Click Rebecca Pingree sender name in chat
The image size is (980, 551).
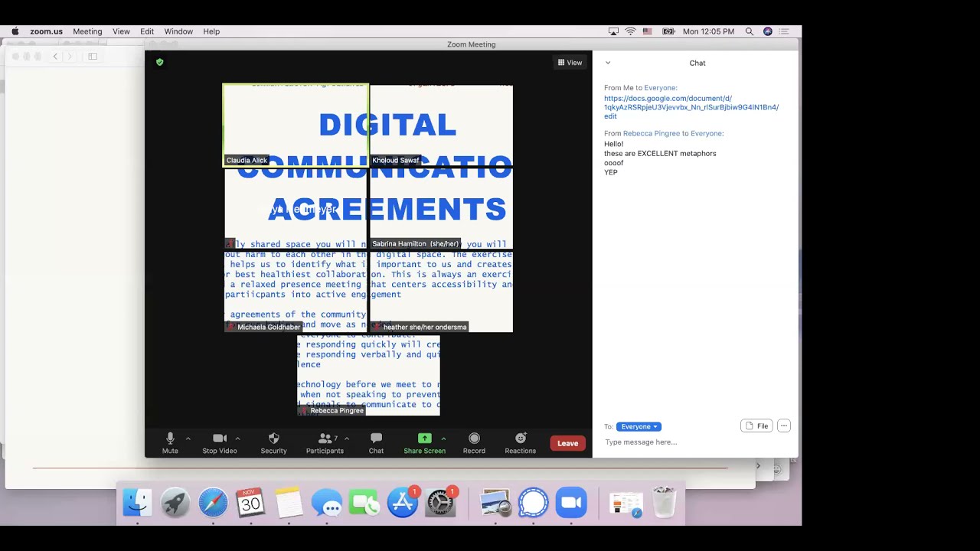652,133
